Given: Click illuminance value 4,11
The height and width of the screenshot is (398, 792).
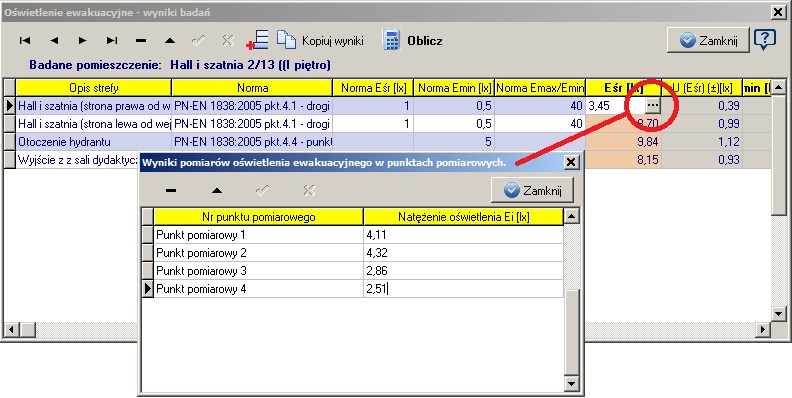Looking at the screenshot, I should pos(464,235).
